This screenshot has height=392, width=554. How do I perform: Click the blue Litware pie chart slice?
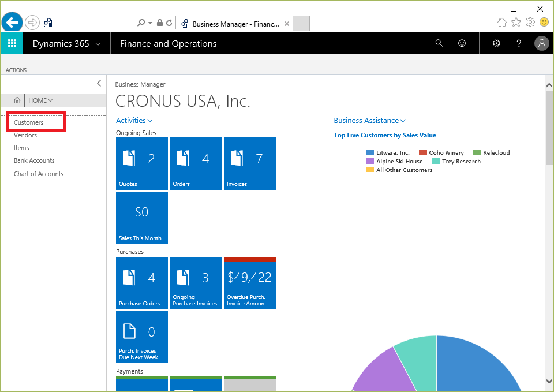point(473,368)
